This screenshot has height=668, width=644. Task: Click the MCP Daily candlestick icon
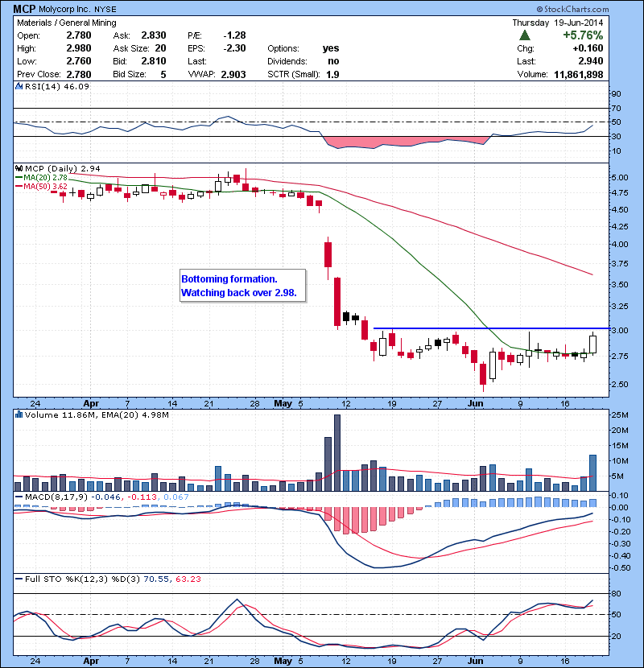(x=19, y=168)
